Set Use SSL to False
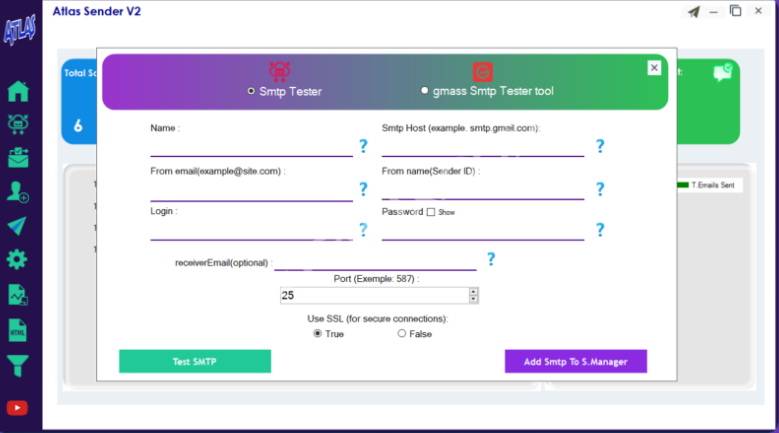The width and height of the screenshot is (779, 433). [402, 334]
